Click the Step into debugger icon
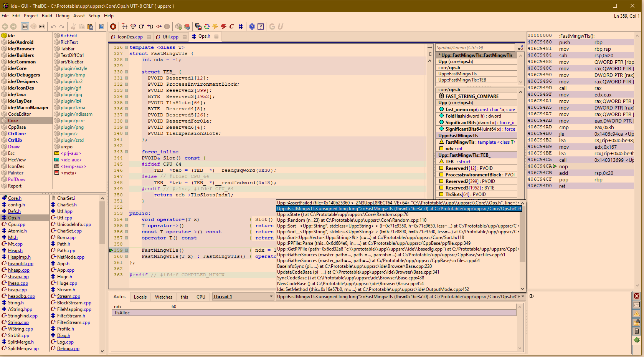This screenshot has height=357, width=644. [x=125, y=27]
